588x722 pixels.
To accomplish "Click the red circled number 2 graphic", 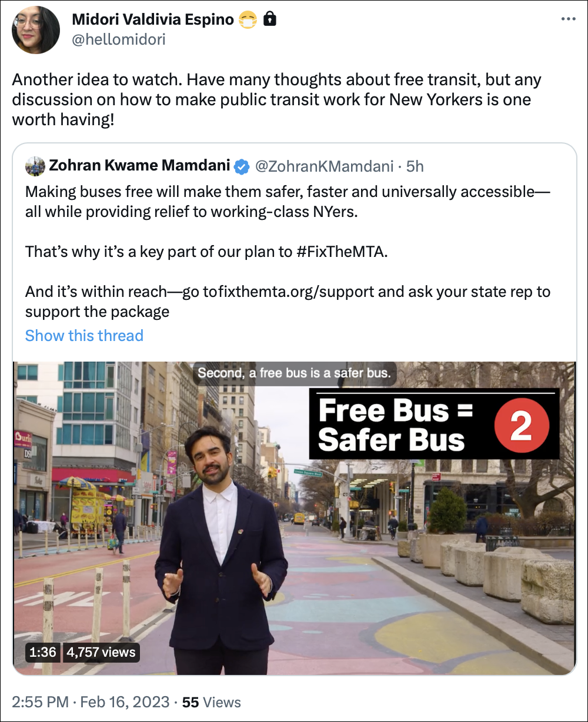I will [x=521, y=427].
